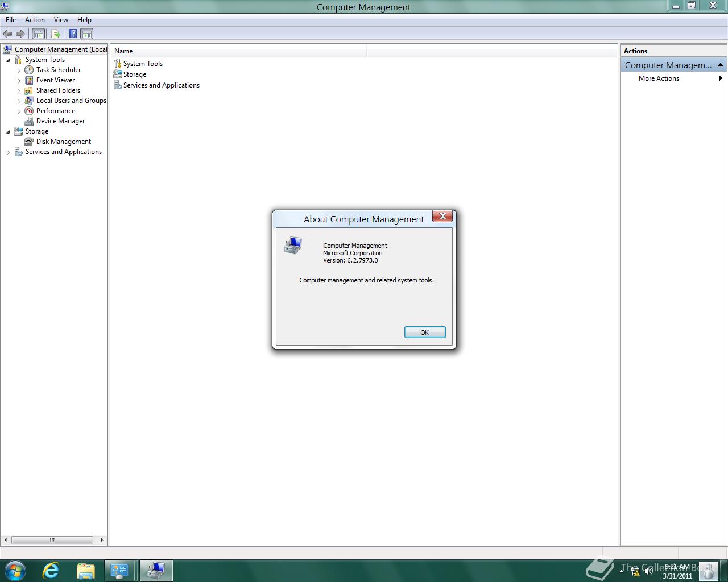728x582 pixels.
Task: Click the volume speaker tray icon
Action: (x=649, y=571)
